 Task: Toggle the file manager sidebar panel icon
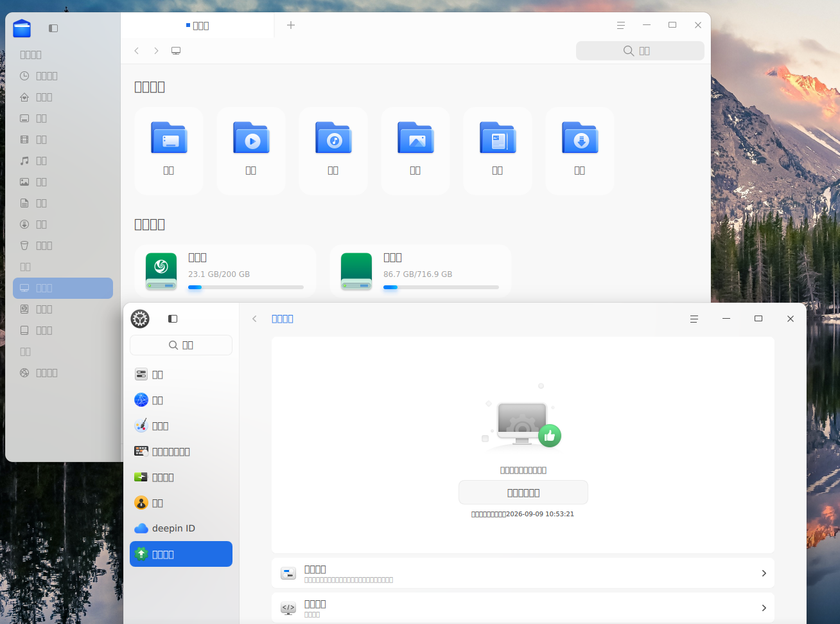click(x=53, y=28)
